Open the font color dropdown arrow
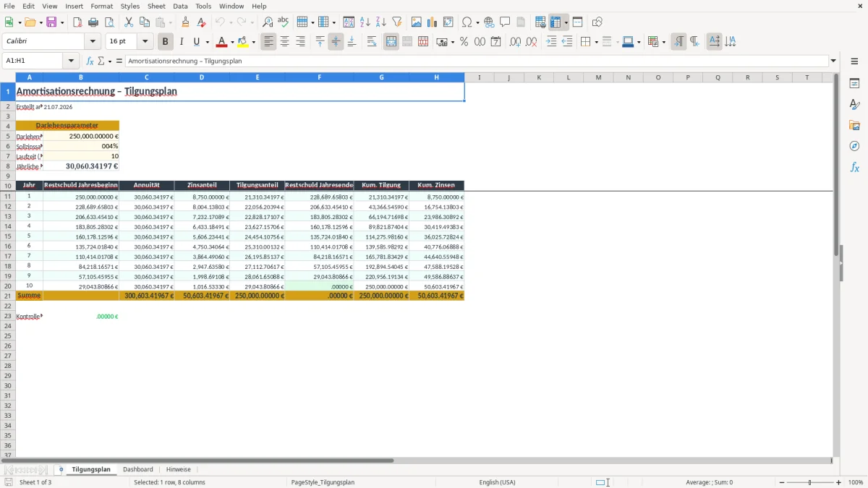The width and height of the screenshot is (868, 488). [232, 42]
